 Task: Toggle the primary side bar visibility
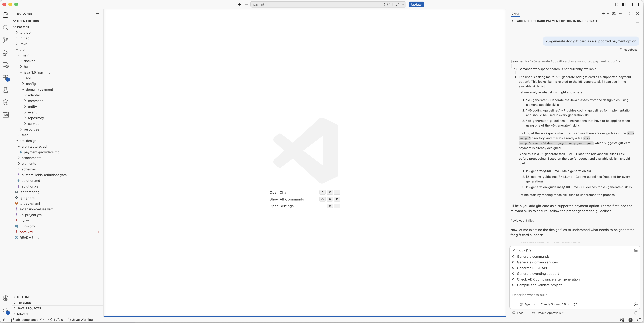pos(624,5)
